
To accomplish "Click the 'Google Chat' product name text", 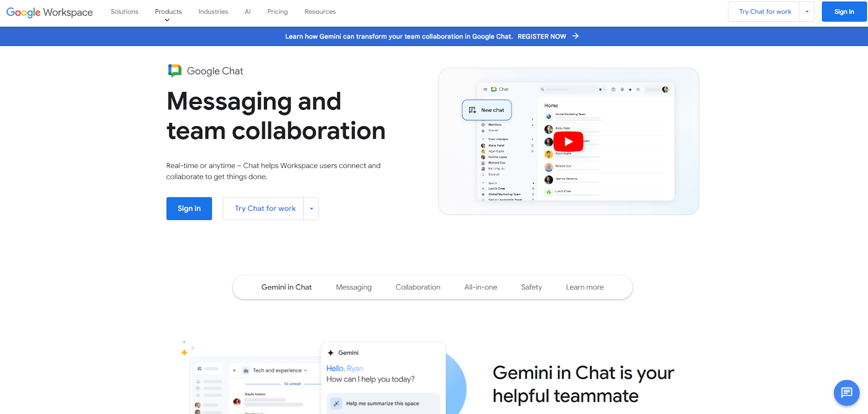I will tap(215, 71).
